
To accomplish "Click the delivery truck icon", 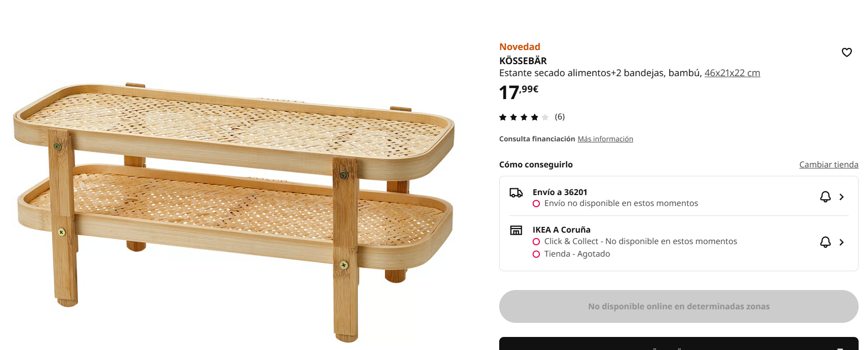I will coord(516,193).
